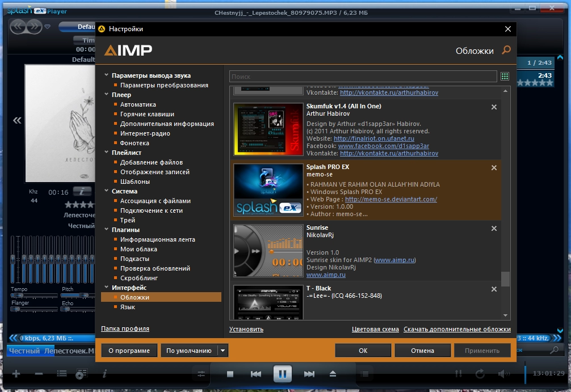
Task: Mute with the speaker icon in player bar
Action: (504, 373)
